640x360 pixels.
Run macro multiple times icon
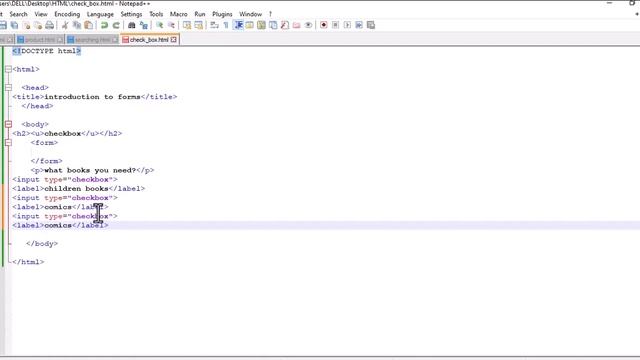359,25
